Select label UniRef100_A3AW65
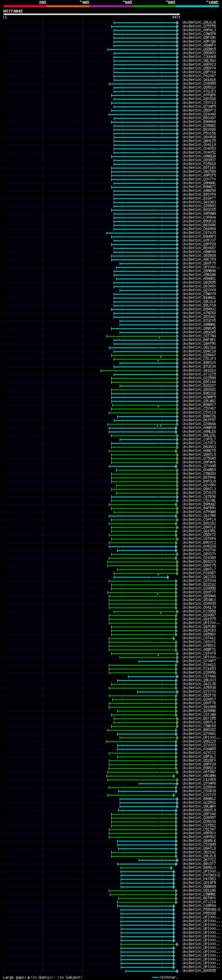The width and height of the screenshot is (222, 980). (199, 749)
